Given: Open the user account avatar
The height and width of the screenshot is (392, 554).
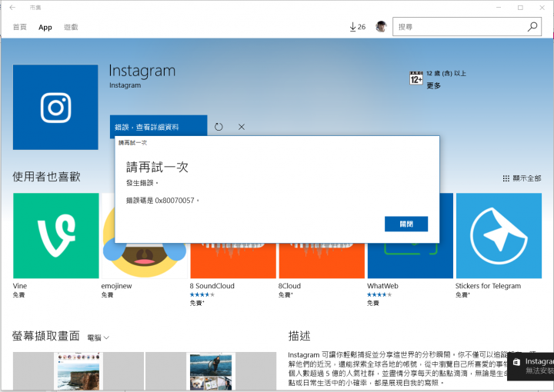Looking at the screenshot, I should (381, 26).
